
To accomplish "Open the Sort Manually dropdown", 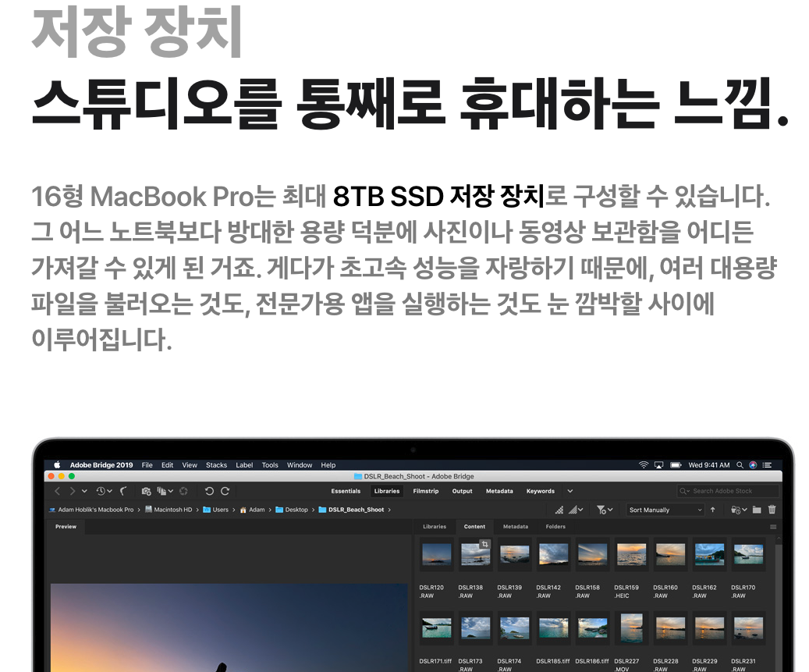I will 665,510.
